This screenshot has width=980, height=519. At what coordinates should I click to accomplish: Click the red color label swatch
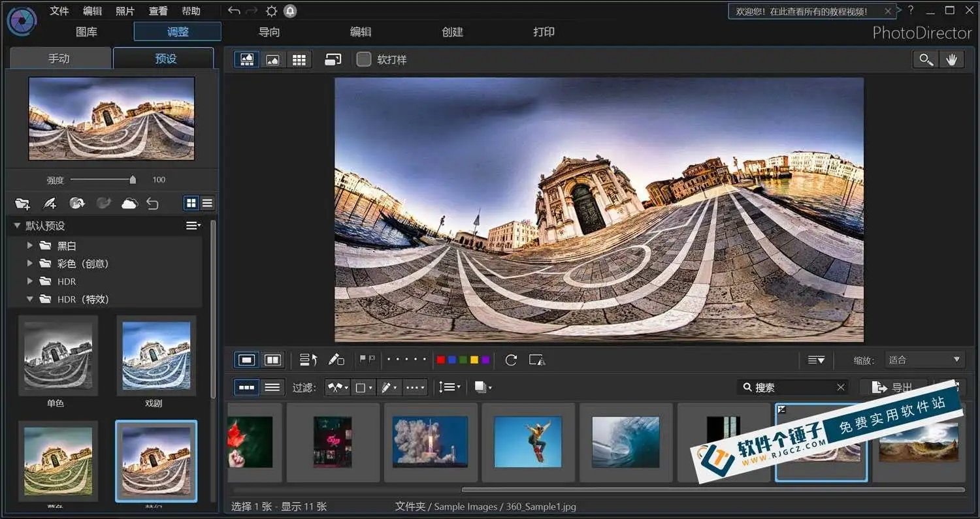coord(440,360)
